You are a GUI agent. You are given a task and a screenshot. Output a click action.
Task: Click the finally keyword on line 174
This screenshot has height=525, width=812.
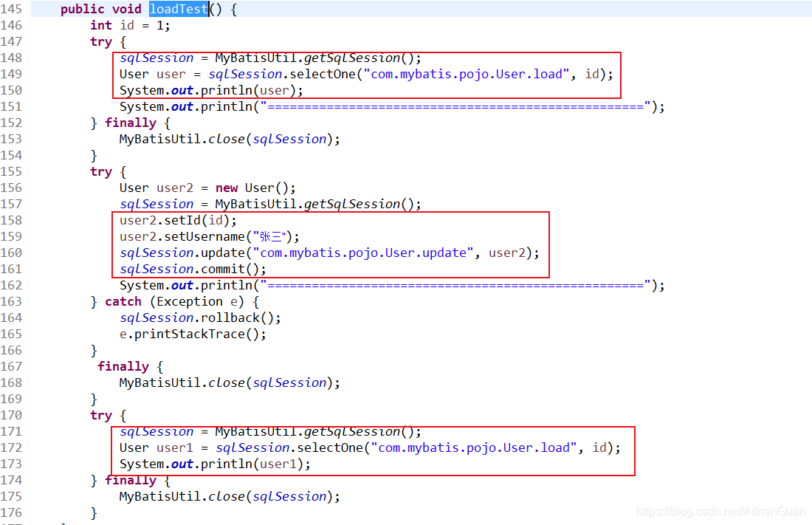point(131,481)
